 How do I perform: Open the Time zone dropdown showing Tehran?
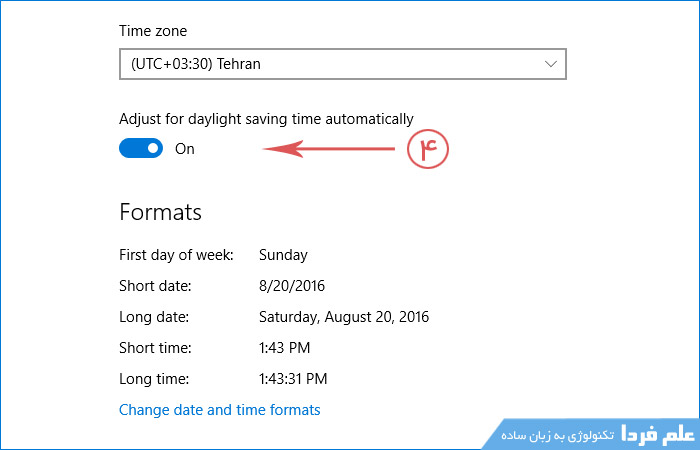[x=340, y=63]
